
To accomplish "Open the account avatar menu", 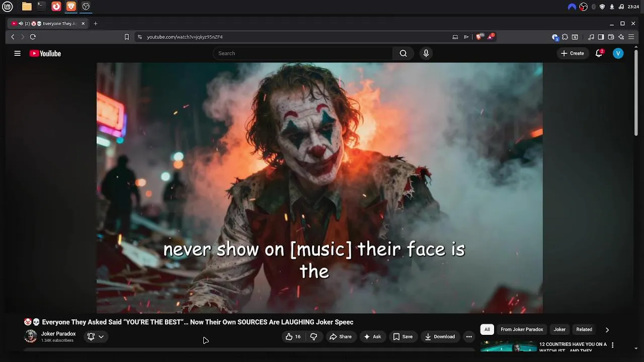I will click(x=618, y=53).
